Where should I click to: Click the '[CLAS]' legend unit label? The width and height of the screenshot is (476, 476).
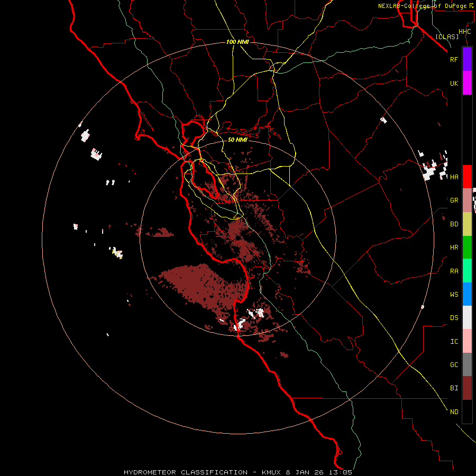tap(447, 36)
